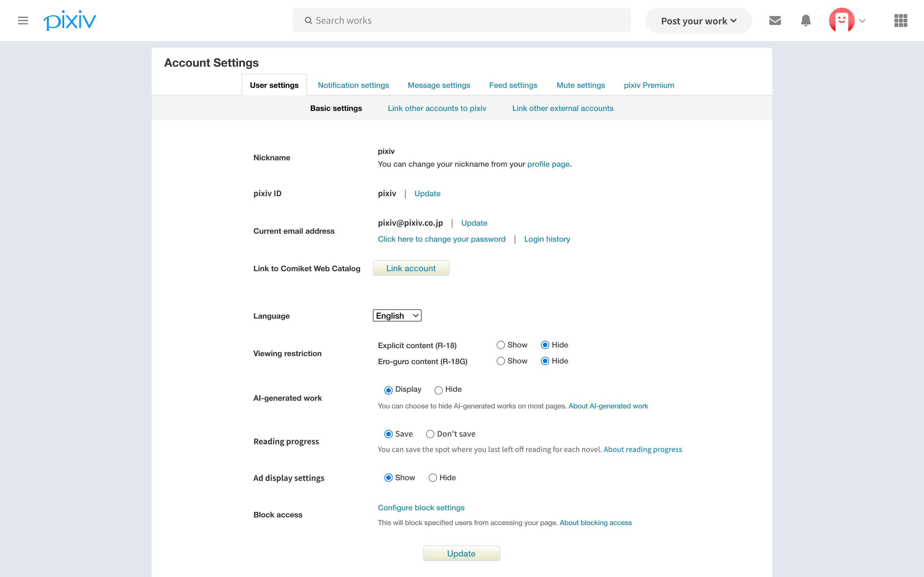Open the hamburger menu
The image size is (924, 577).
tap(22, 20)
